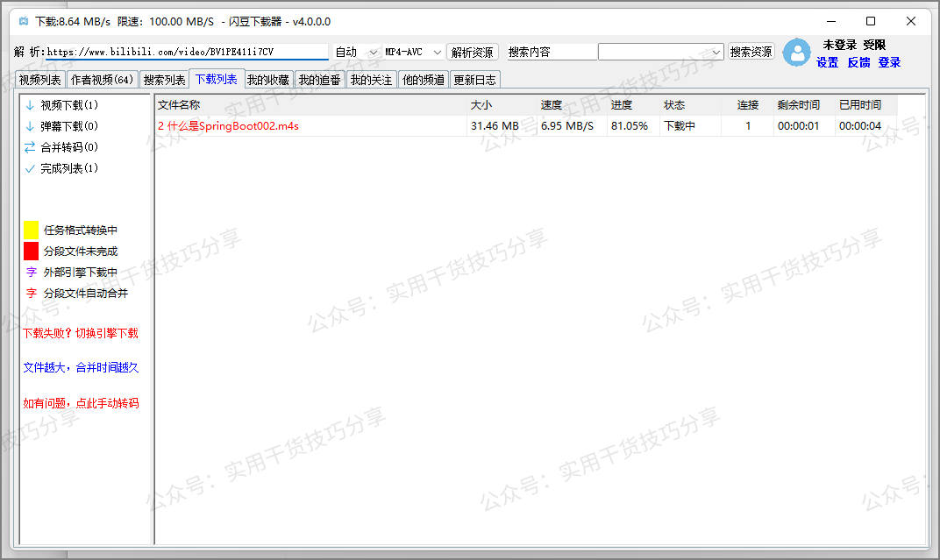The height and width of the screenshot is (560, 940).
Task: Click the 解析资源 button
Action: (474, 52)
